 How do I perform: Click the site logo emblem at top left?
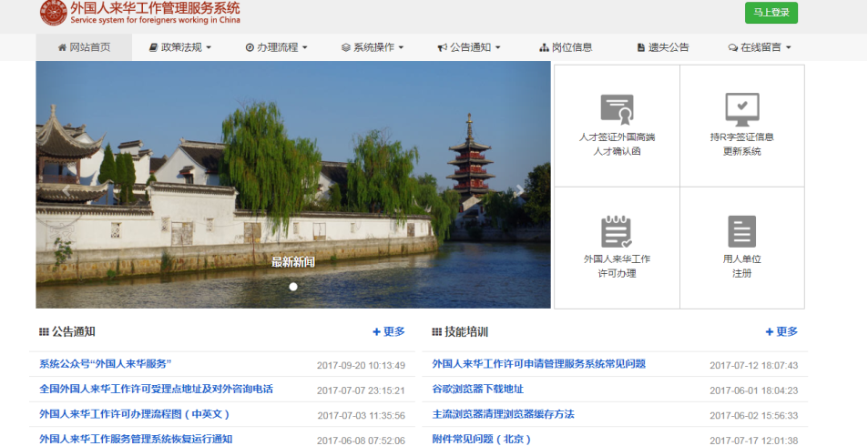tap(53, 13)
